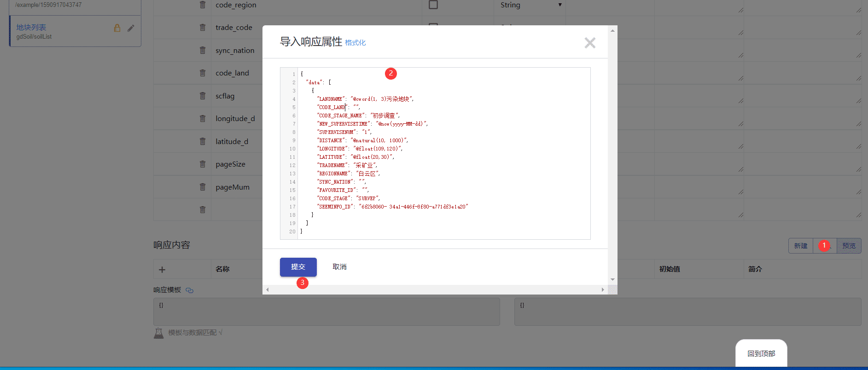This screenshot has width=868, height=370.
Task: Click the trash icon next to longitude_d
Action: click(203, 118)
